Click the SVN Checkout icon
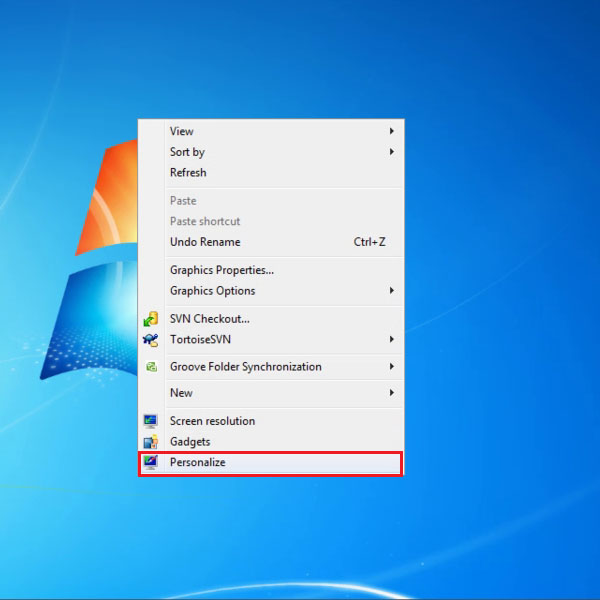Image resolution: width=600 pixels, height=600 pixels. pyautogui.click(x=150, y=319)
